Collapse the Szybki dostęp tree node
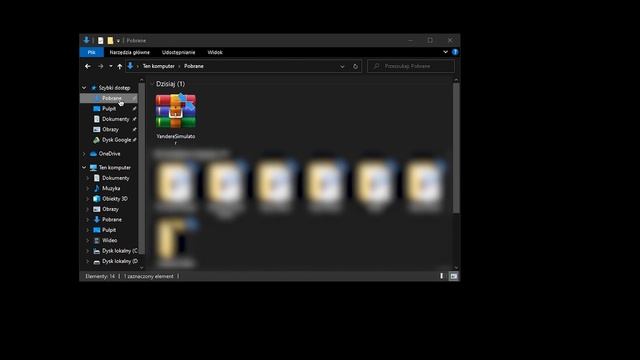 (84, 88)
